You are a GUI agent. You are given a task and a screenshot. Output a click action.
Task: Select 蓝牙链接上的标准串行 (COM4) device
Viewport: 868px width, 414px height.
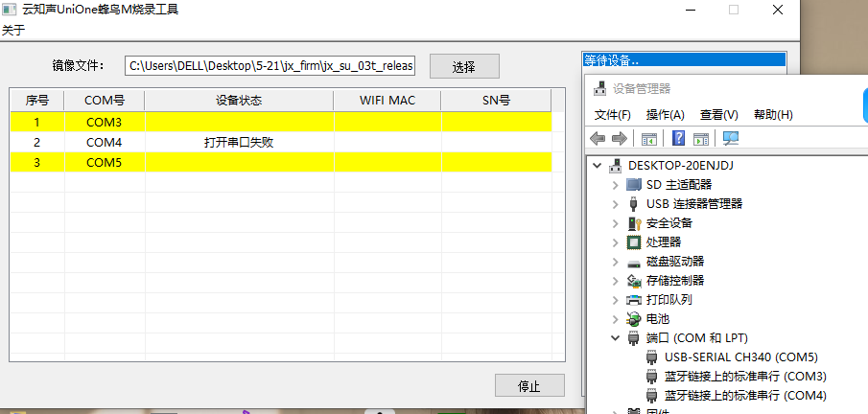point(745,396)
